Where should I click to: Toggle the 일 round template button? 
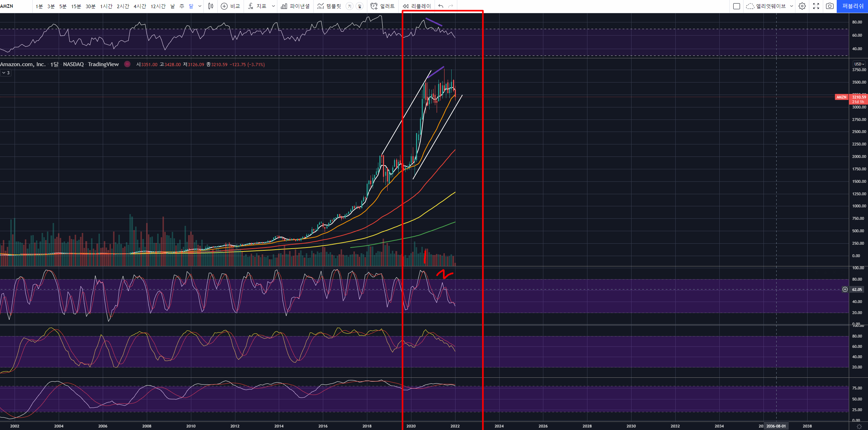pyautogui.click(x=360, y=6)
